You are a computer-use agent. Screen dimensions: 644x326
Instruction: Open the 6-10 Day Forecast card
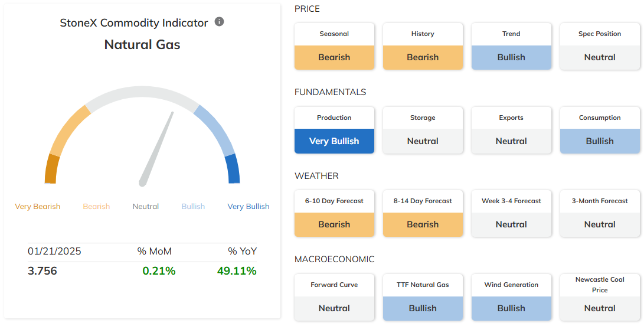[x=334, y=213]
